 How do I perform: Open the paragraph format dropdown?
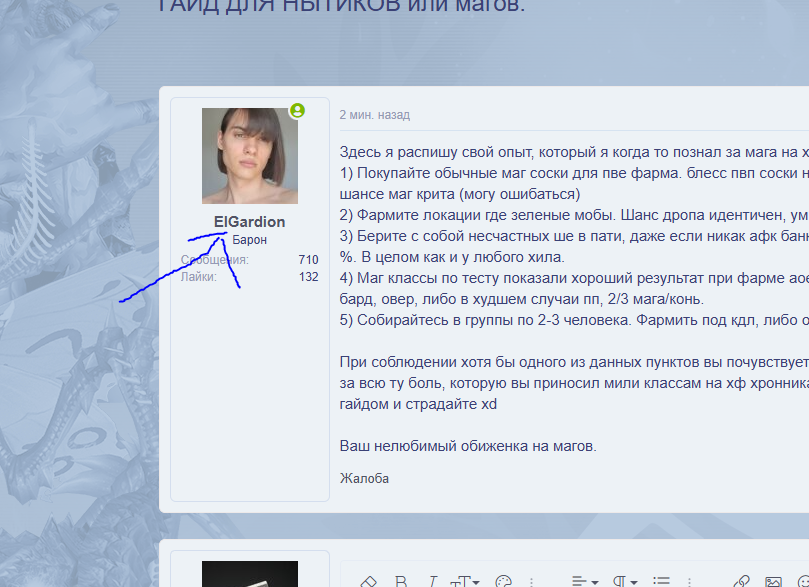624,582
